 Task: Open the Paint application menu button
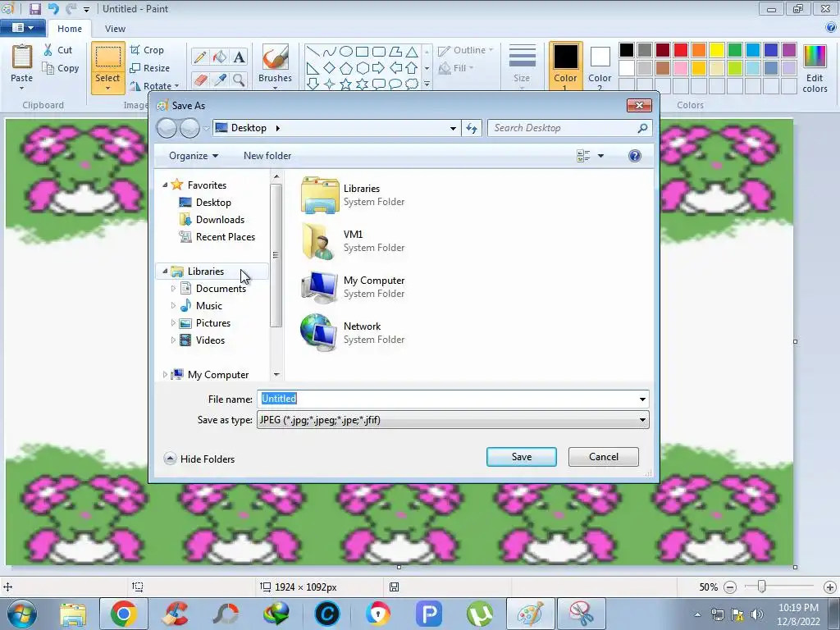tap(22, 28)
